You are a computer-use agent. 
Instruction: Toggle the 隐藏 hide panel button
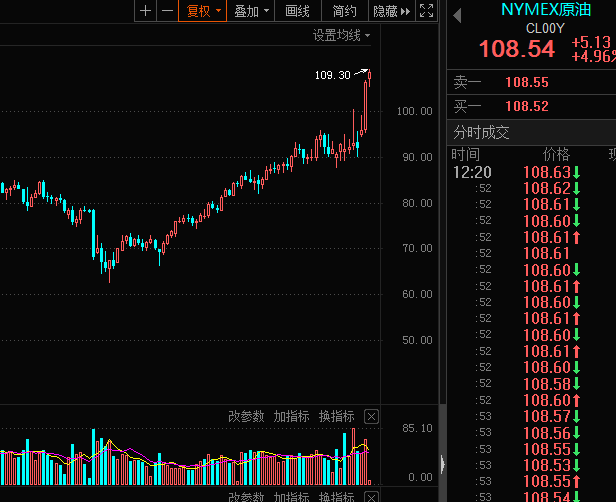tap(391, 11)
